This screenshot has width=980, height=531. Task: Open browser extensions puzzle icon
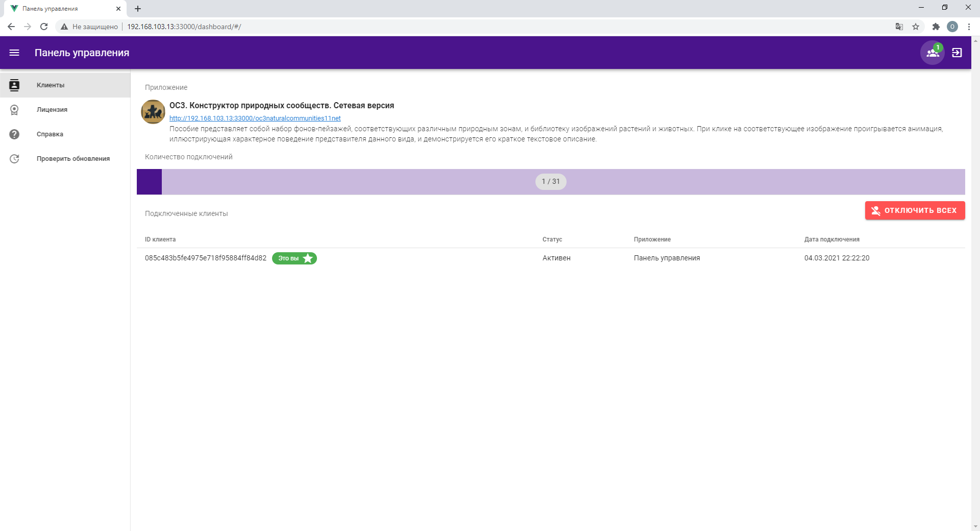tap(936, 27)
